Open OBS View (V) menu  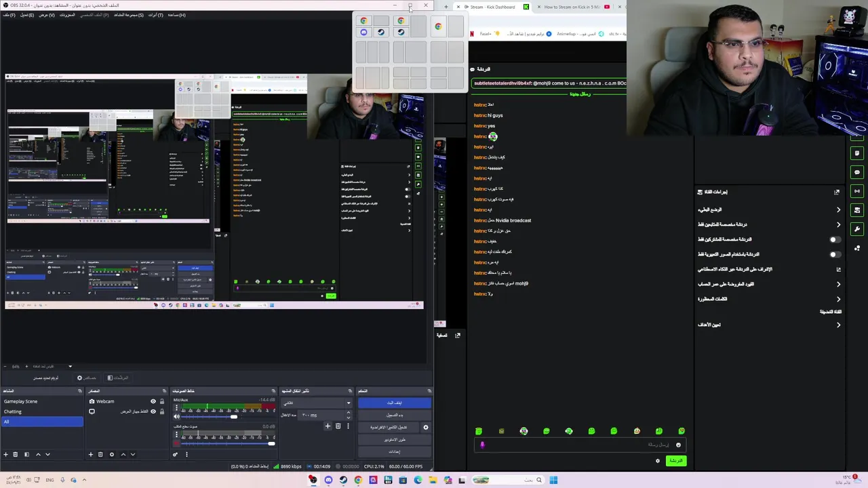click(x=47, y=15)
